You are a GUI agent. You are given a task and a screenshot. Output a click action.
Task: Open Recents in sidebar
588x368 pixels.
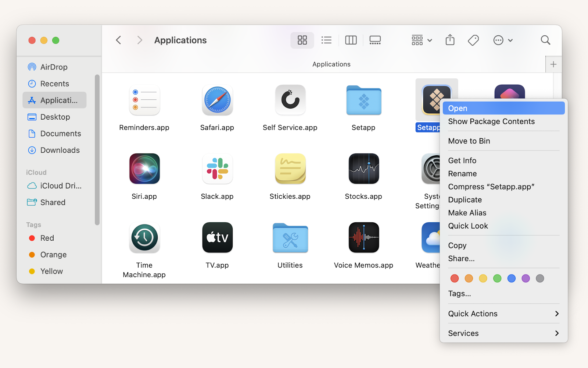54,84
